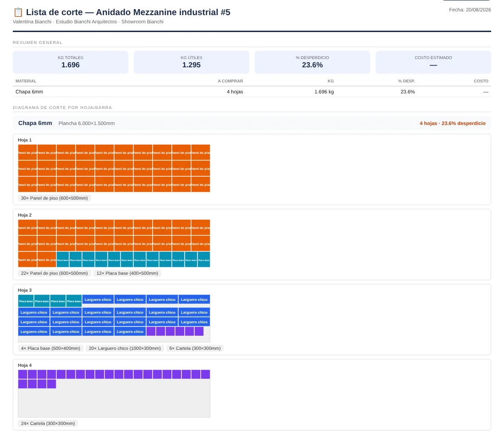
Task: Click the '% DESP.' column header
Action: pyautogui.click(x=406, y=81)
